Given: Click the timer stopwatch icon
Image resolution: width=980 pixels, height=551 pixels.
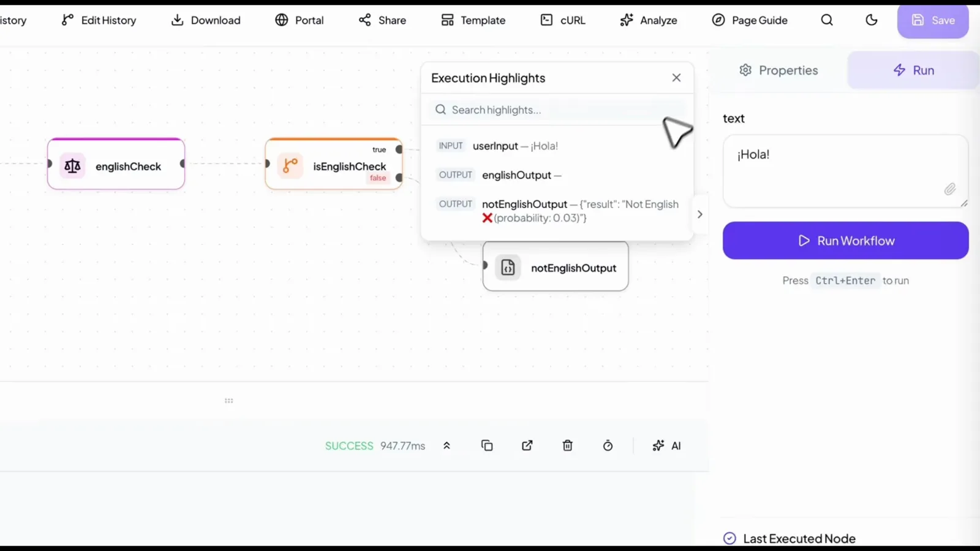Looking at the screenshot, I should pyautogui.click(x=608, y=446).
